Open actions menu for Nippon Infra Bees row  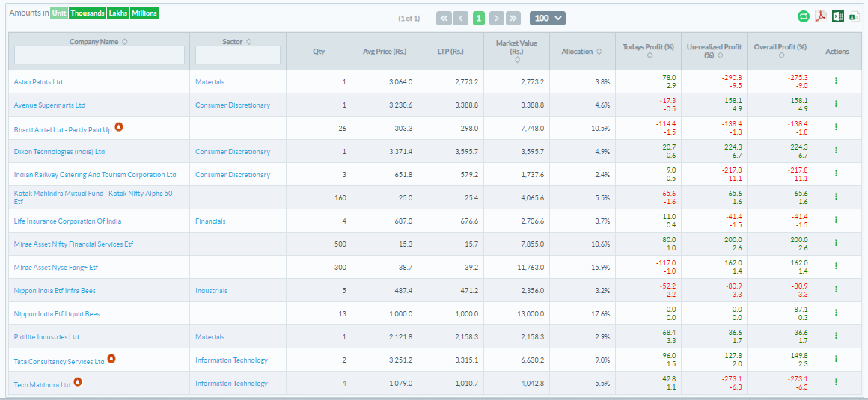(x=836, y=290)
